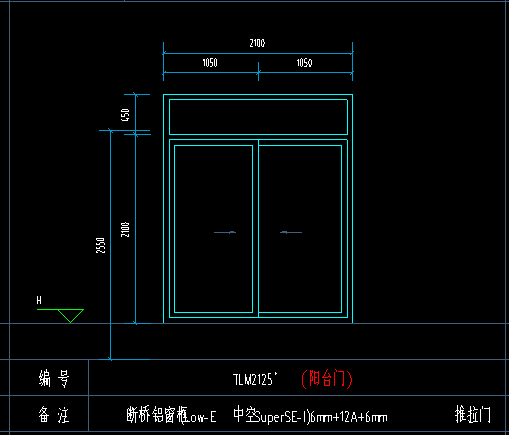Select the right 1050 dimension text

304,63
